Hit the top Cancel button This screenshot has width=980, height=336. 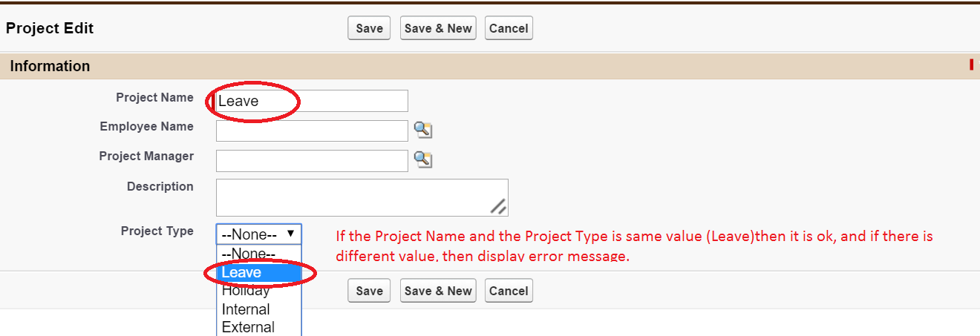pyautogui.click(x=509, y=29)
